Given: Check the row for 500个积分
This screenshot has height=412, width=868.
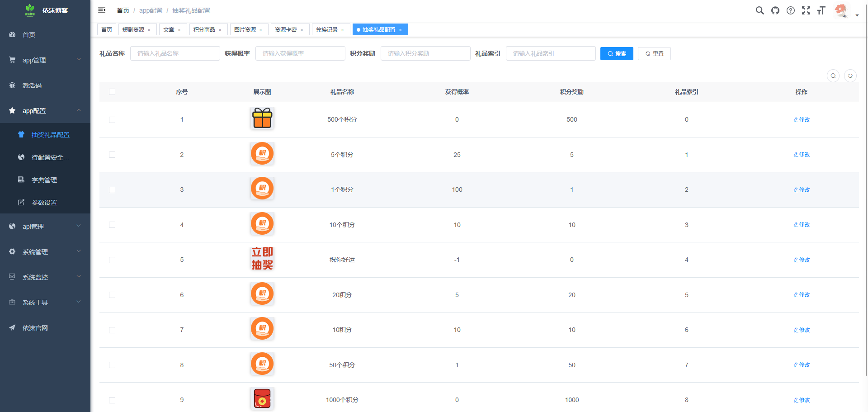Looking at the screenshot, I should point(112,120).
